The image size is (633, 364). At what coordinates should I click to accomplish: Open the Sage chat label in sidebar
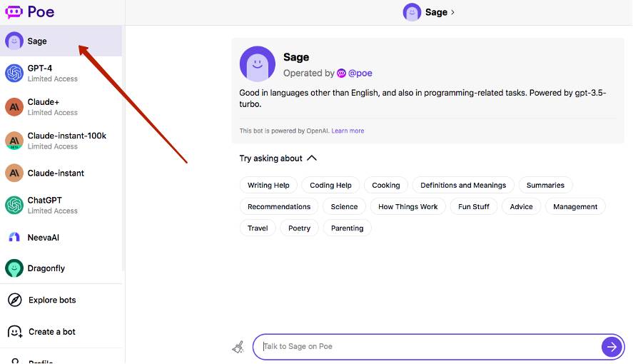37,41
